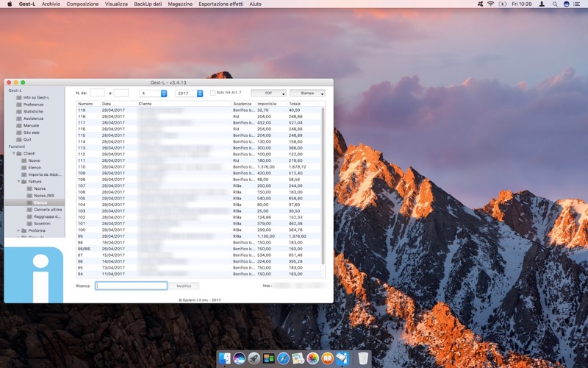Select Elenco under Clienti
This screenshot has height=368, width=588.
coord(34,168)
